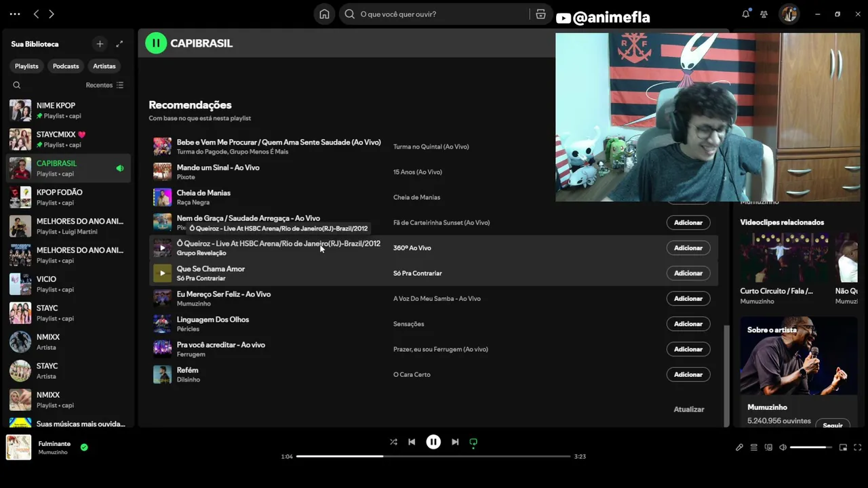
Task: Expand the library panel
Action: [119, 44]
